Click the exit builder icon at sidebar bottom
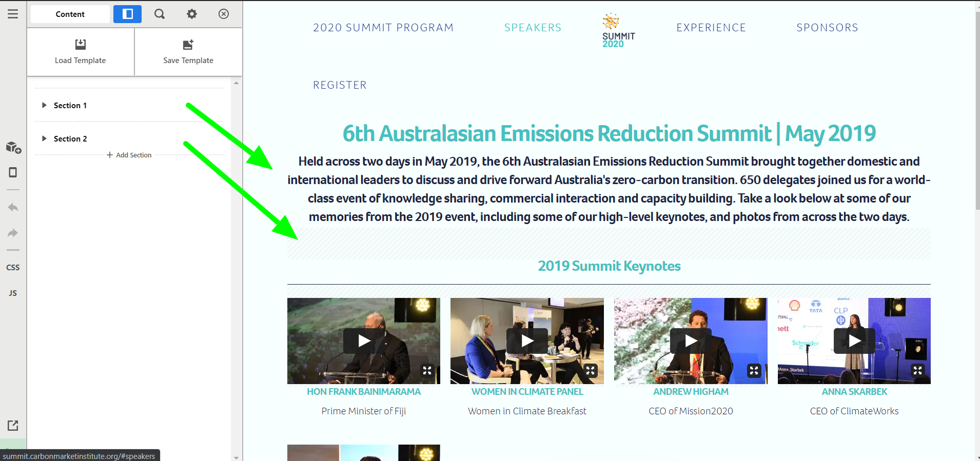The width and height of the screenshot is (980, 461). (x=13, y=425)
